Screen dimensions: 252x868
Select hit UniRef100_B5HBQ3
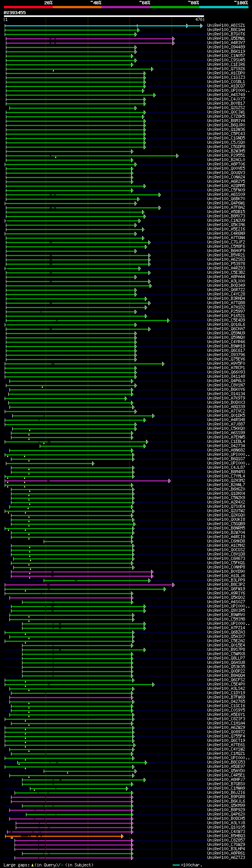point(226,836)
